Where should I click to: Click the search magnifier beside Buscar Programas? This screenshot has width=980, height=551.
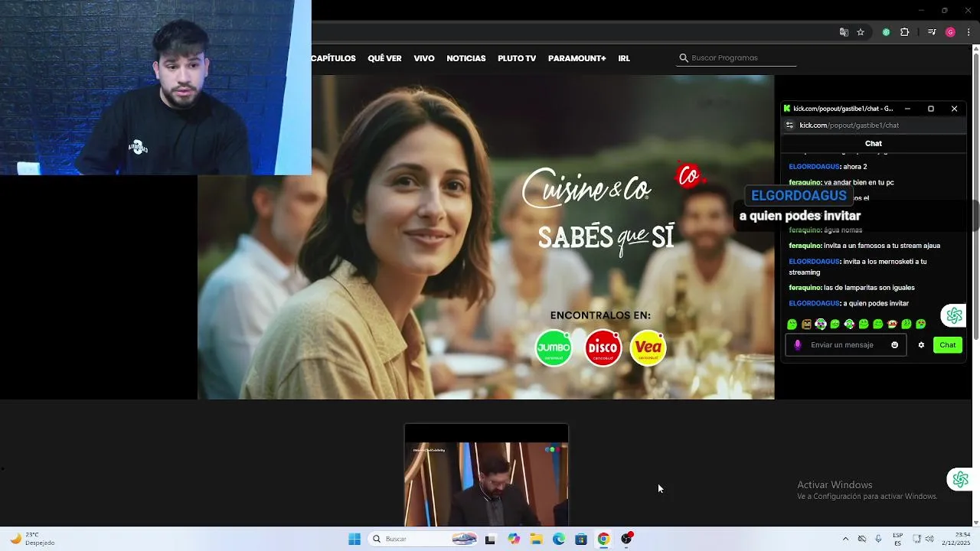coord(684,58)
